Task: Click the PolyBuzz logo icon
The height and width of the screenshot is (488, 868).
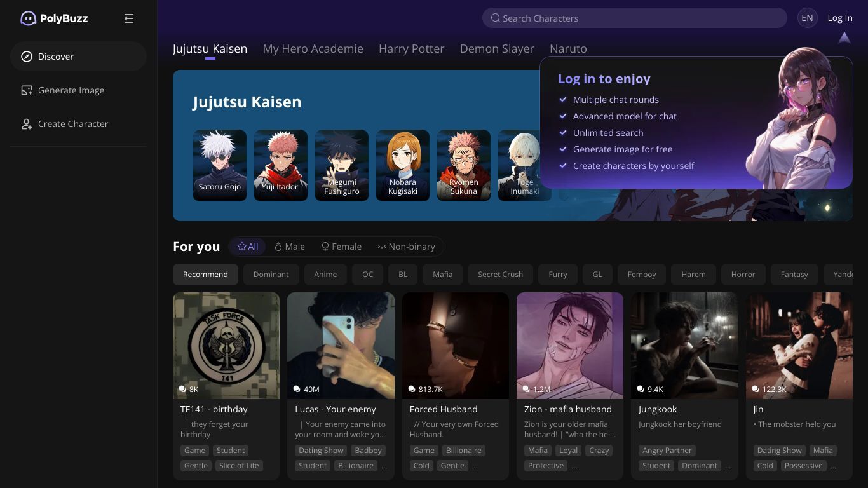Action: pyautogui.click(x=28, y=18)
